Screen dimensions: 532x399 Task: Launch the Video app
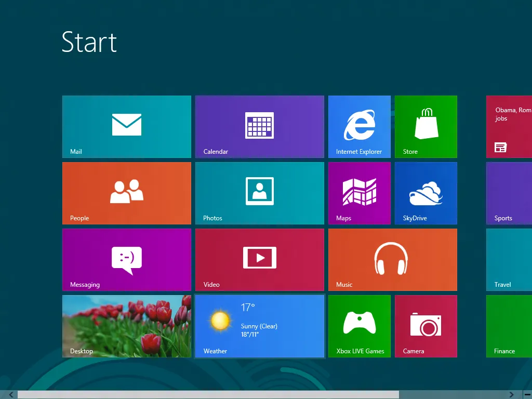point(259,259)
